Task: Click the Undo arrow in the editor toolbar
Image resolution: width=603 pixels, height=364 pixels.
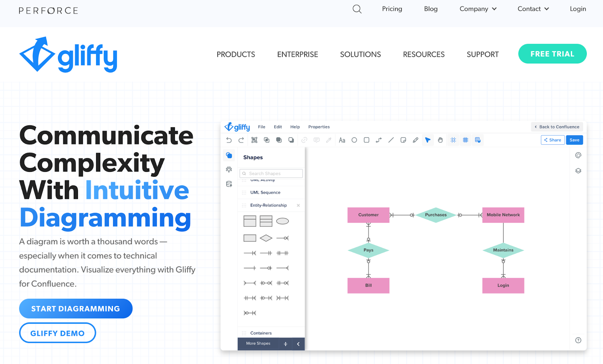Action: tap(229, 140)
